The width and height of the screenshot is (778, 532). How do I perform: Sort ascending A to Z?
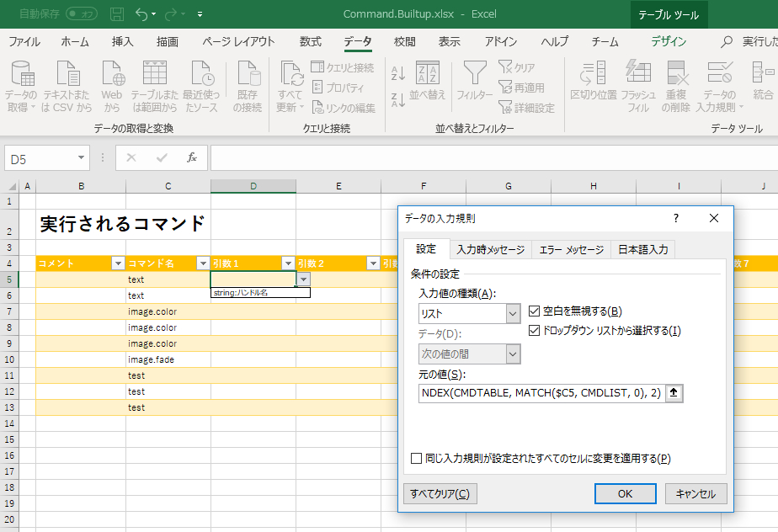[x=398, y=73]
